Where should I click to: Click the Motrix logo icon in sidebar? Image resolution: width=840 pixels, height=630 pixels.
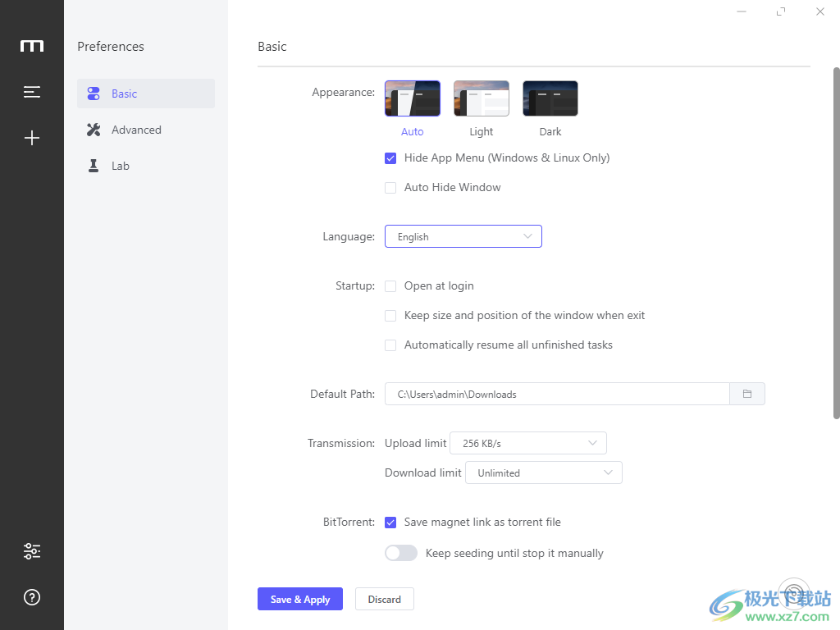coord(32,46)
